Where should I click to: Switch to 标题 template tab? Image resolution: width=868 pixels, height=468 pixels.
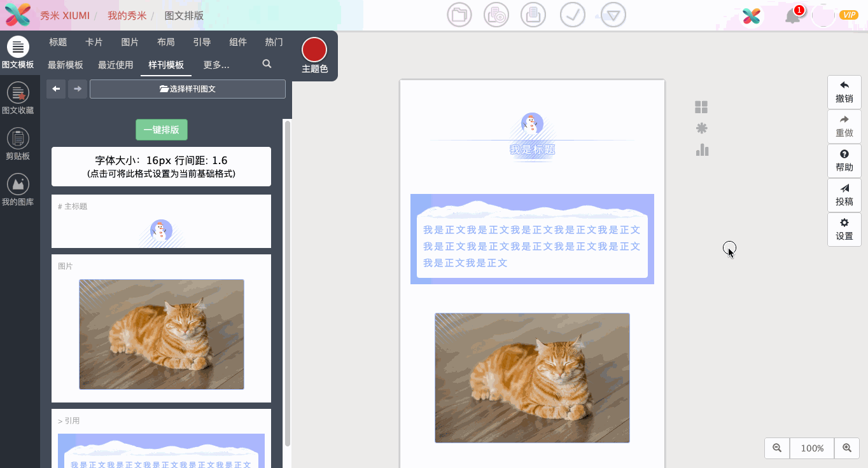pos(58,42)
